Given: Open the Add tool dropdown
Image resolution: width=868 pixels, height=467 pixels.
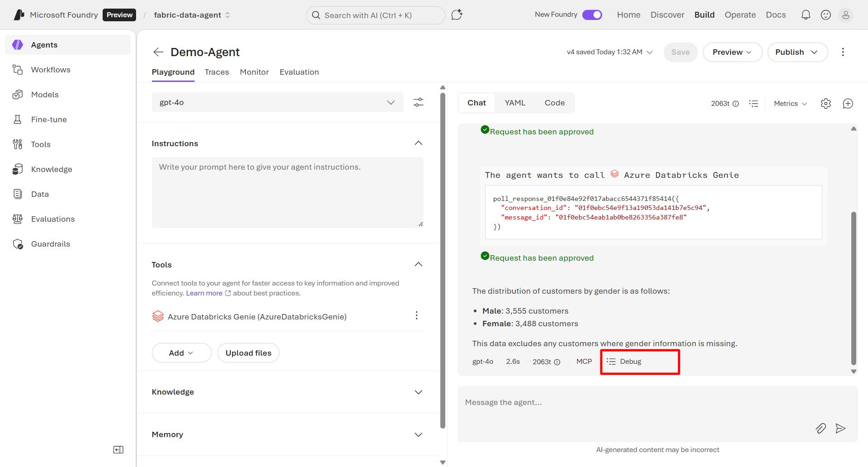Looking at the screenshot, I should click(x=181, y=353).
